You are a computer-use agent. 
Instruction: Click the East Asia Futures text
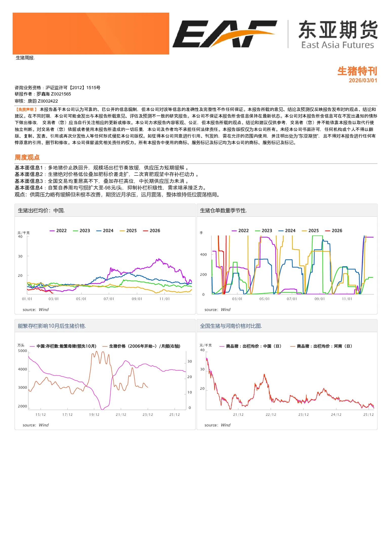tap(337, 45)
